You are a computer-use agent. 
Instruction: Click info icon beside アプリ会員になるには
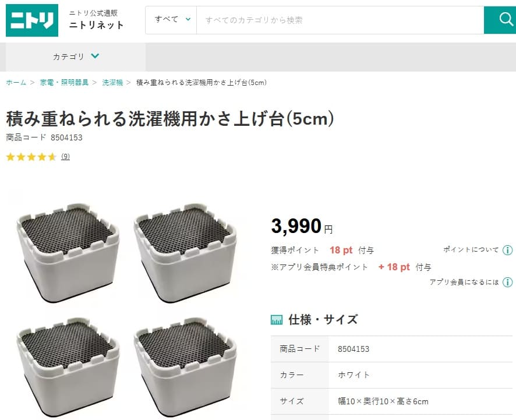(507, 282)
